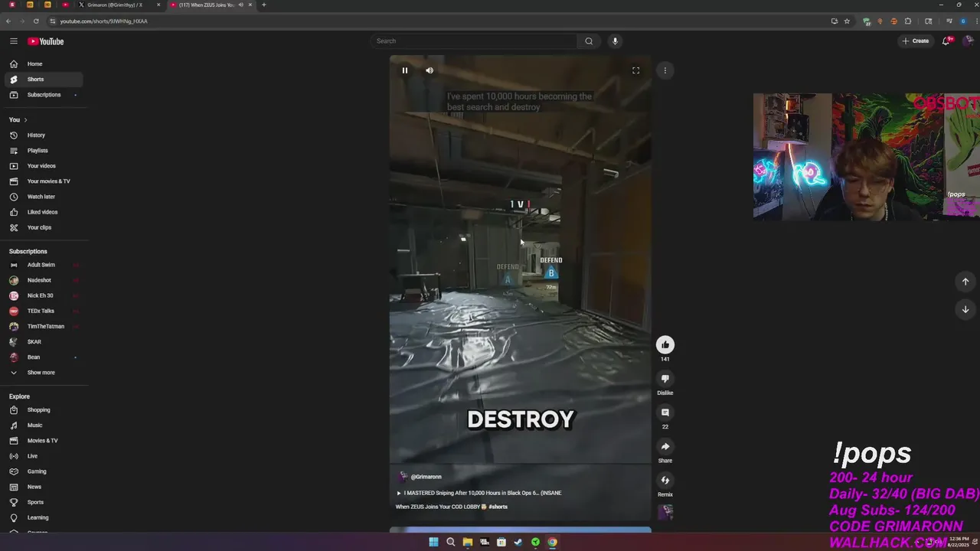
Task: Open Your videos
Action: 44,166
